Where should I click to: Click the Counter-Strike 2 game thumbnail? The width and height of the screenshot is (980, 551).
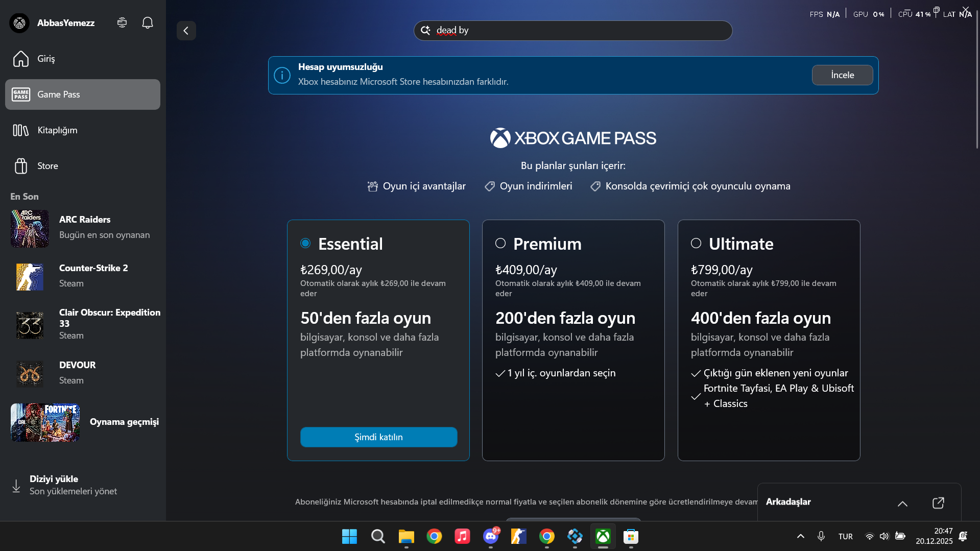pos(30,277)
